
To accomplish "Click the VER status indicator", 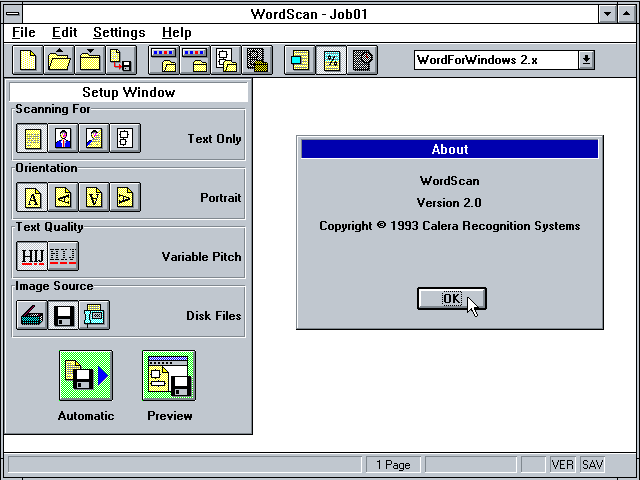I will coord(562,464).
